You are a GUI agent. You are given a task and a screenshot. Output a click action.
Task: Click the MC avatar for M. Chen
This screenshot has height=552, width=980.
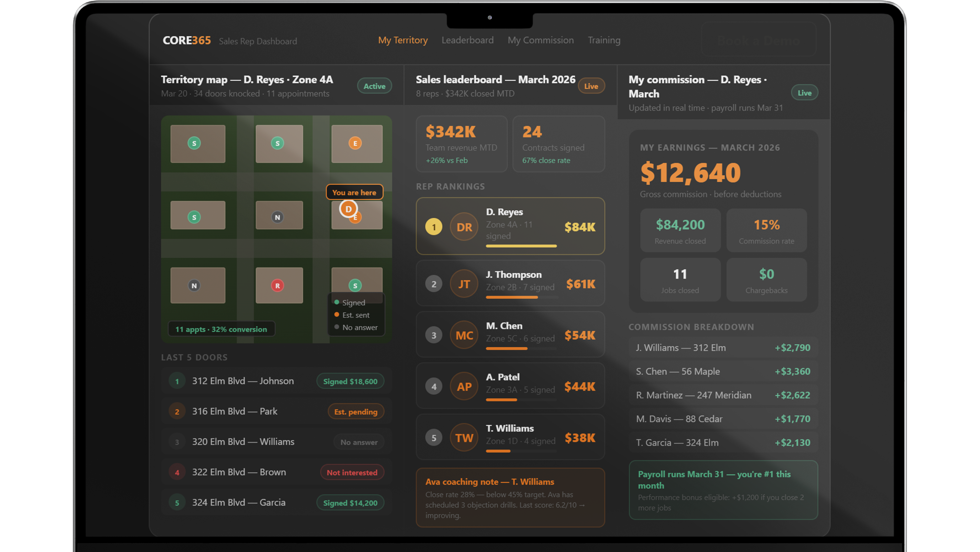tap(464, 335)
